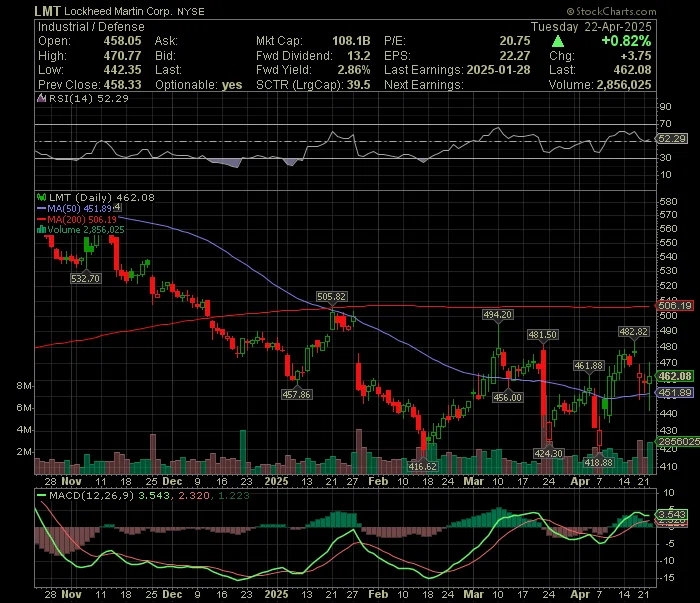The height and width of the screenshot is (603, 700).
Task: Click the 2856025 volume axis tag
Action: [x=678, y=441]
